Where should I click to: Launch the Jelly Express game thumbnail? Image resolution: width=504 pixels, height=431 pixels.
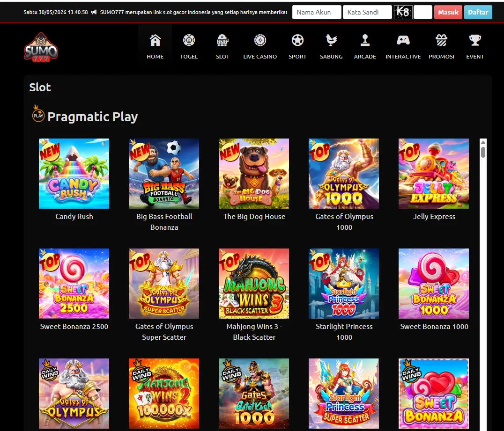click(x=434, y=174)
